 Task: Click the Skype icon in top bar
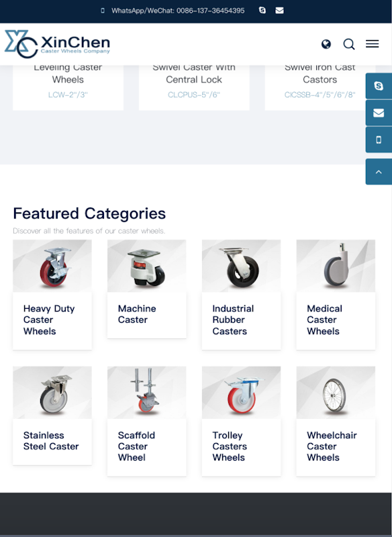262,10
